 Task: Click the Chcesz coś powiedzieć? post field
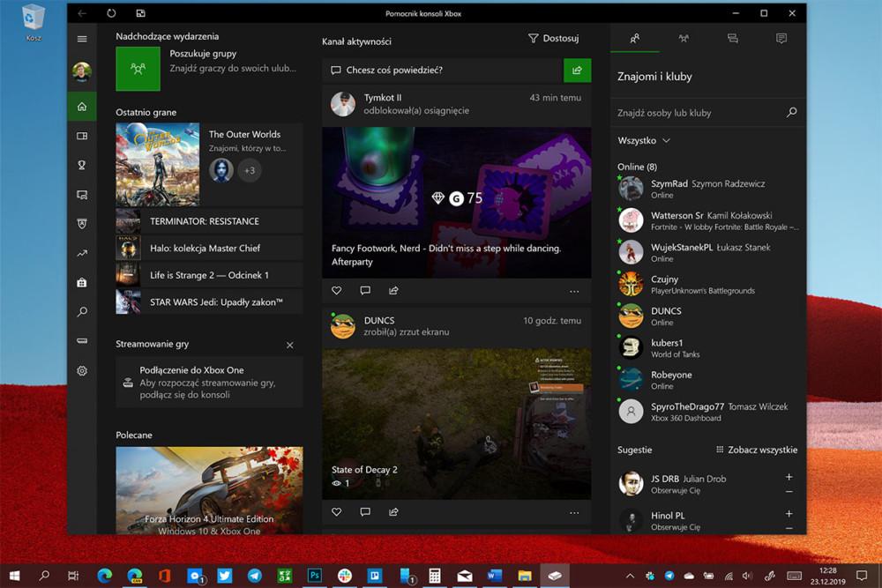[x=444, y=71]
